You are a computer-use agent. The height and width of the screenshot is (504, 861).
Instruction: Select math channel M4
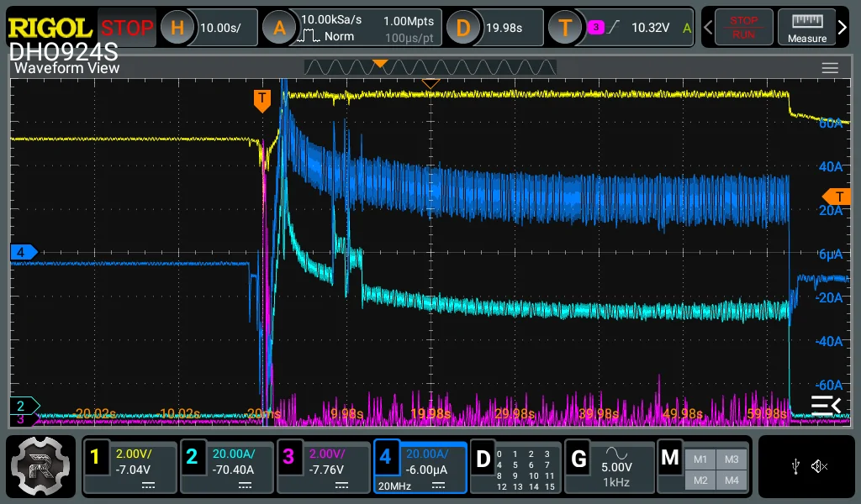(732, 480)
